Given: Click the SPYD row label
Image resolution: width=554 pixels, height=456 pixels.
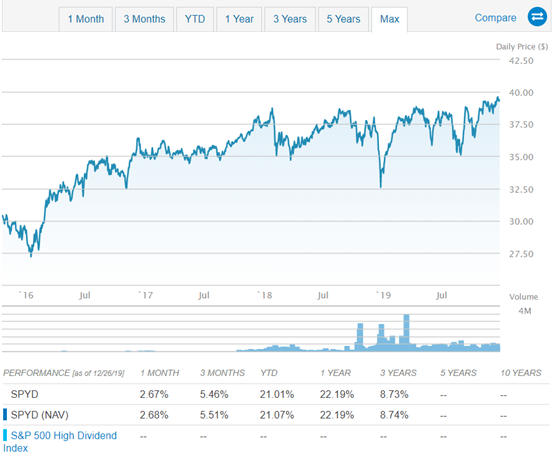Looking at the screenshot, I should pyautogui.click(x=24, y=394).
